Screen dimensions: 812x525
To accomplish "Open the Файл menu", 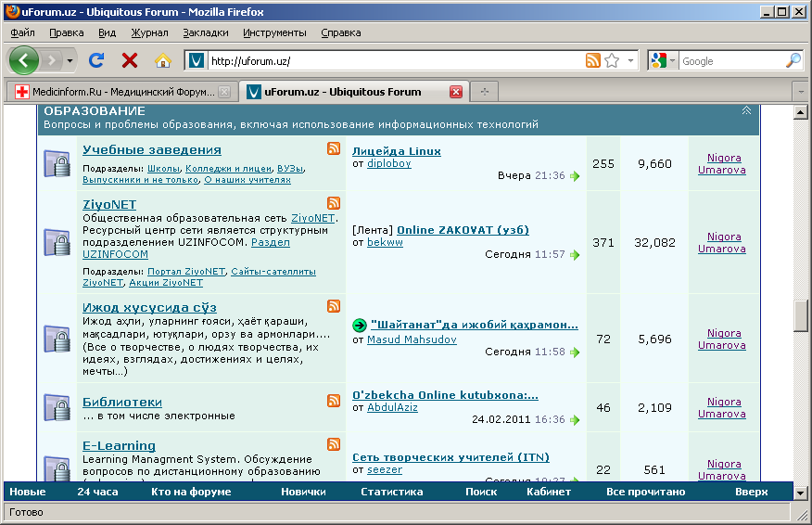I will [x=22, y=32].
